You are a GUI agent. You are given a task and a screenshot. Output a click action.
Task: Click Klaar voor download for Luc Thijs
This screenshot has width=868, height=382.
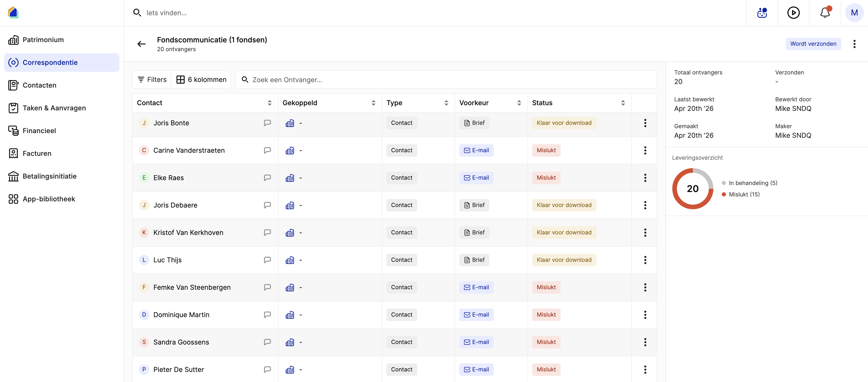(564, 260)
